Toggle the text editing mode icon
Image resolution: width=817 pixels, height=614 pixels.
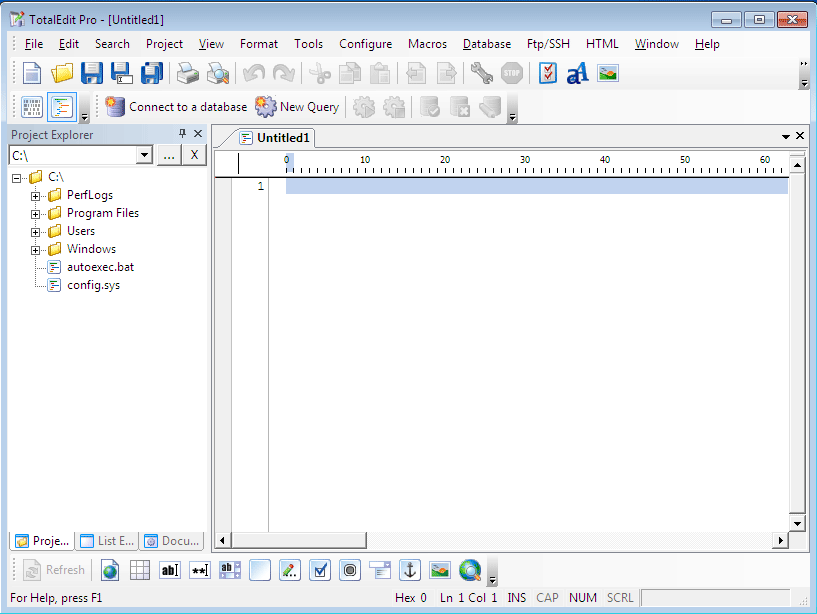[x=62, y=107]
